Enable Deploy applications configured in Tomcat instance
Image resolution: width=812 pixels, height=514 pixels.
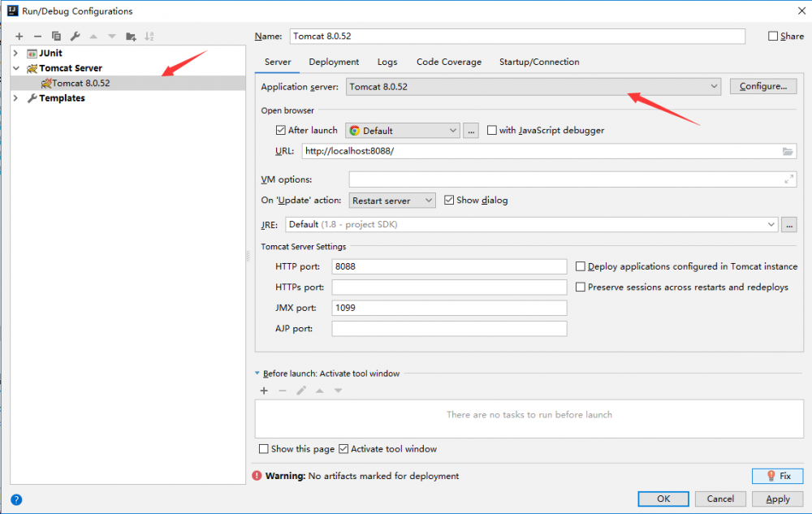pos(581,266)
